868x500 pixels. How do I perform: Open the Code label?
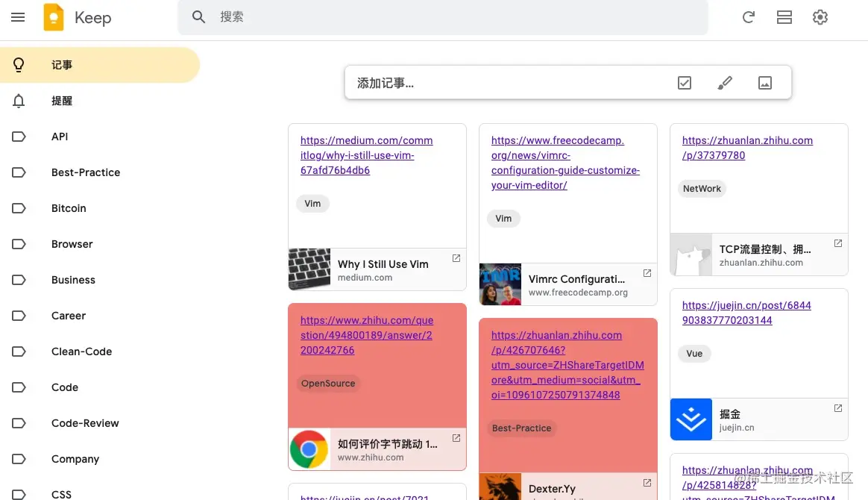100,387
